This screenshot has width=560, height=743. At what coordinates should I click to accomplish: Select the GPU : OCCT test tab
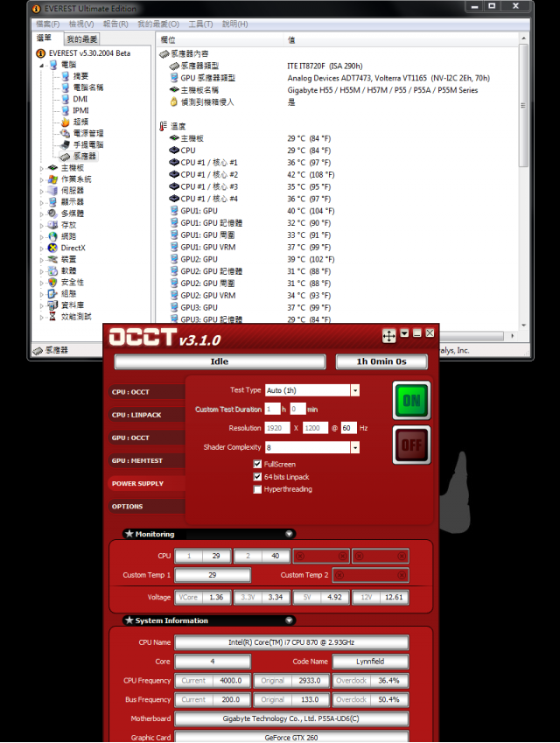[x=147, y=438]
